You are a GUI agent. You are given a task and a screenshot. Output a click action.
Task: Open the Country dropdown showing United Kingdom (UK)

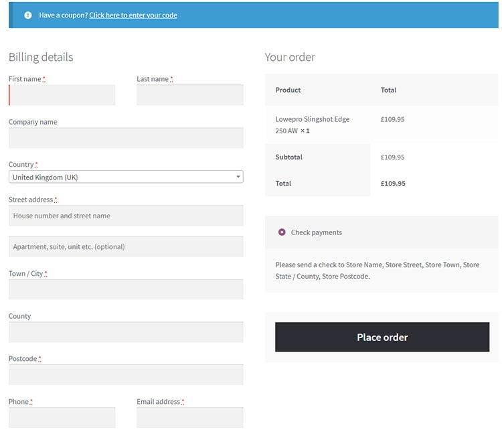(126, 177)
